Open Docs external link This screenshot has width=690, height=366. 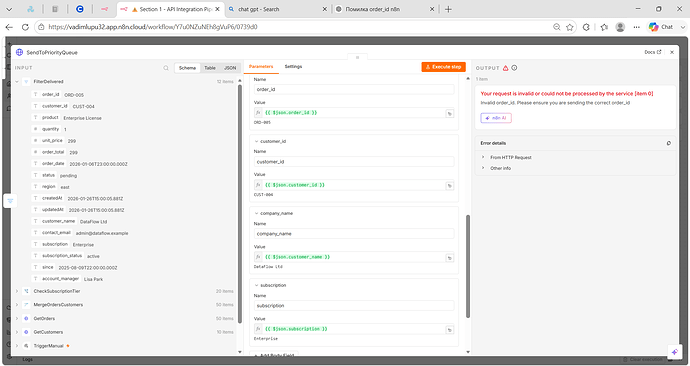click(x=653, y=52)
